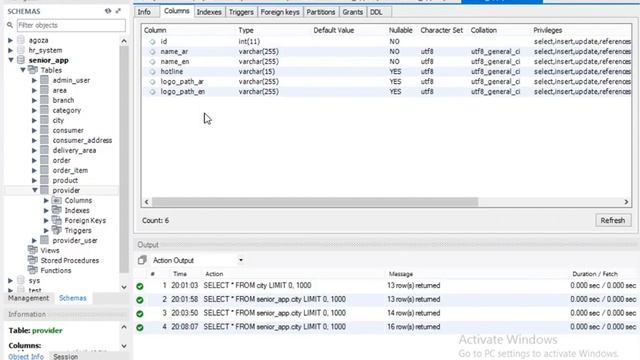This screenshot has width=640, height=360.
Task: Select the consumer_address table
Action: pyautogui.click(x=82, y=140)
